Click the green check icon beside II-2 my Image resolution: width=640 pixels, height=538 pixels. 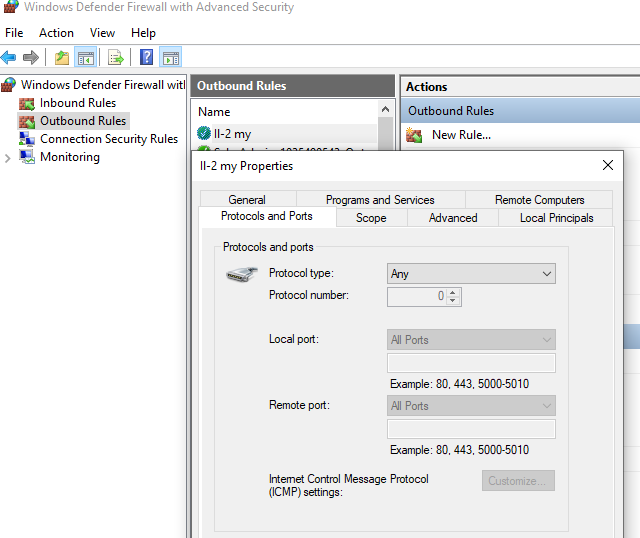click(x=204, y=133)
